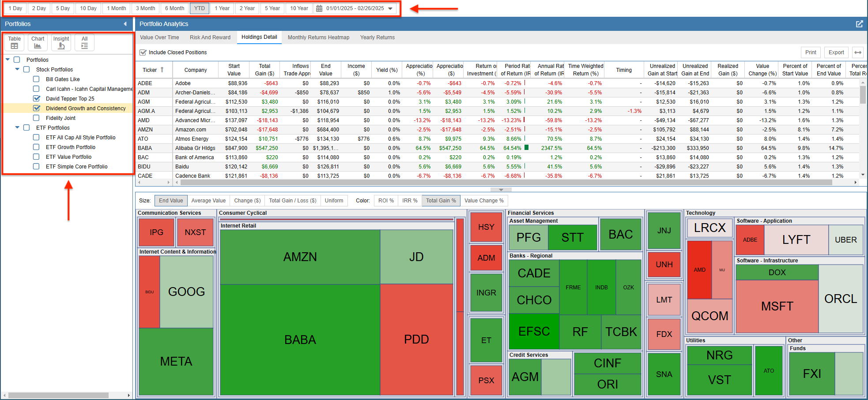Check ETF Growth Portfolio checkbox
The width and height of the screenshot is (868, 400).
pyautogui.click(x=36, y=147)
